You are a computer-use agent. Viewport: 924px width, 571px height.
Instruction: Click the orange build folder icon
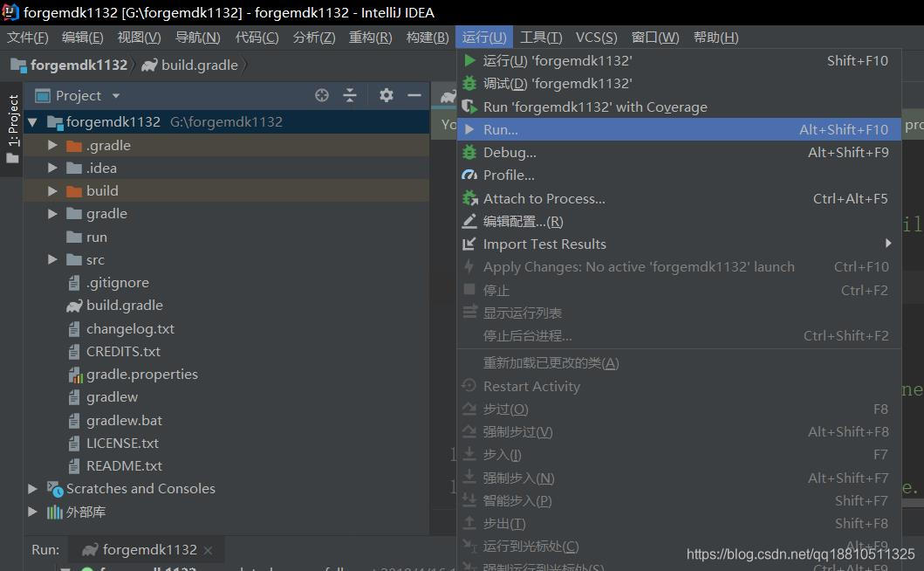tap(74, 191)
